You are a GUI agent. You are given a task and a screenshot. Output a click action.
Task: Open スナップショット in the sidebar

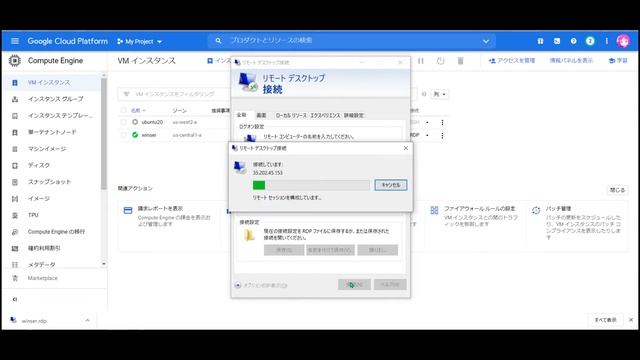point(51,182)
